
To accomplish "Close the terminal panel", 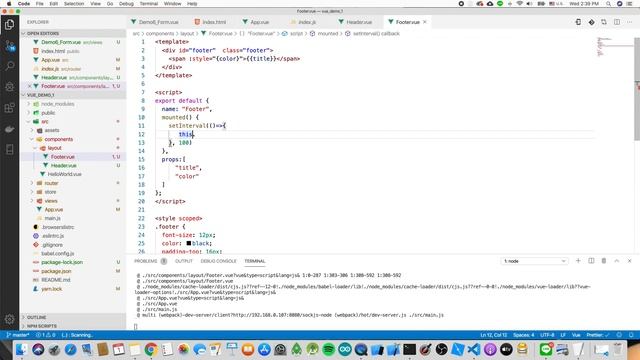I will (629, 261).
